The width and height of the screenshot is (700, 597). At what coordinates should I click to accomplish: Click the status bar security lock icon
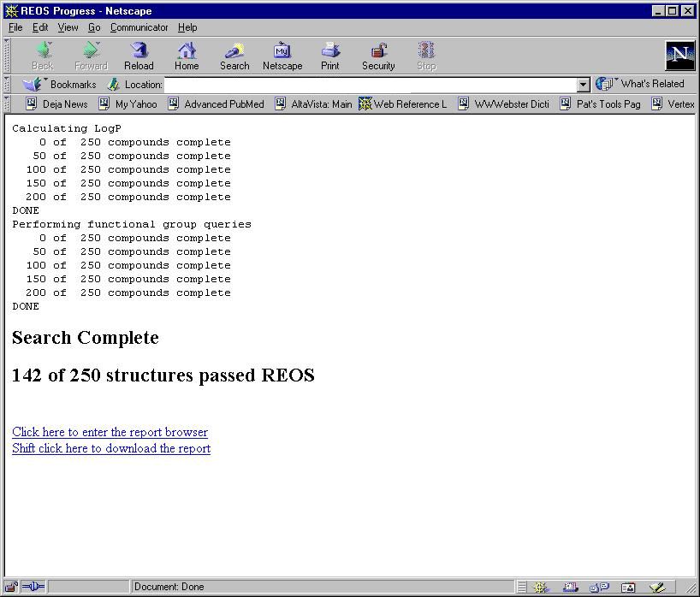11,586
